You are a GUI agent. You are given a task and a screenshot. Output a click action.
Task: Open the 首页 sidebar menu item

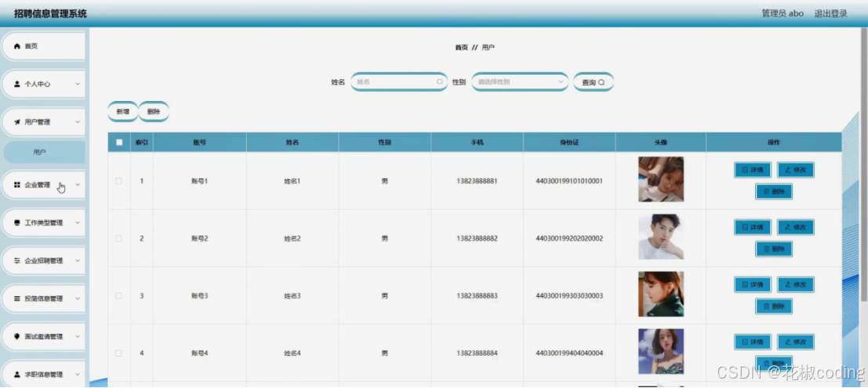point(44,46)
